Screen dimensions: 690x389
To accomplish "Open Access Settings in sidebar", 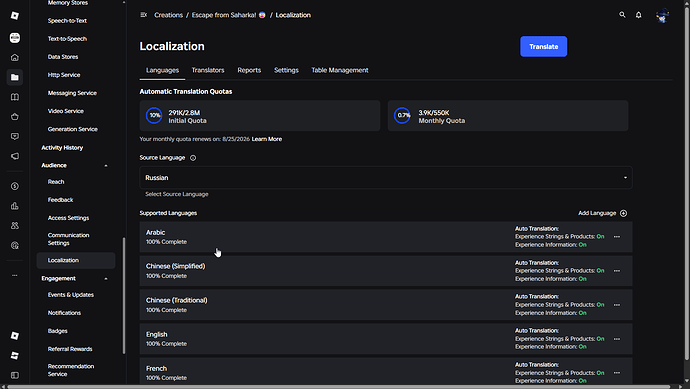I will [68, 218].
